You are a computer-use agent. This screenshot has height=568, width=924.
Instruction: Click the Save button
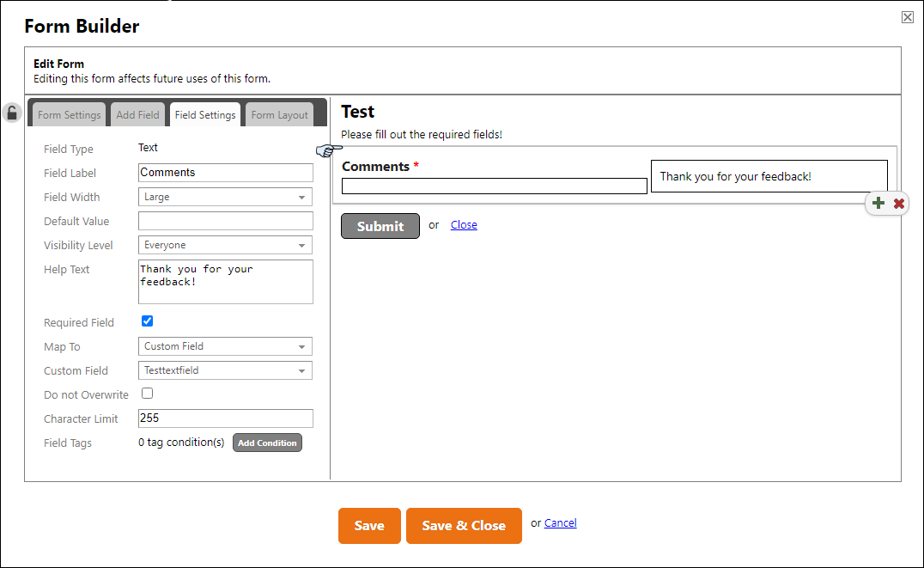[x=369, y=525]
